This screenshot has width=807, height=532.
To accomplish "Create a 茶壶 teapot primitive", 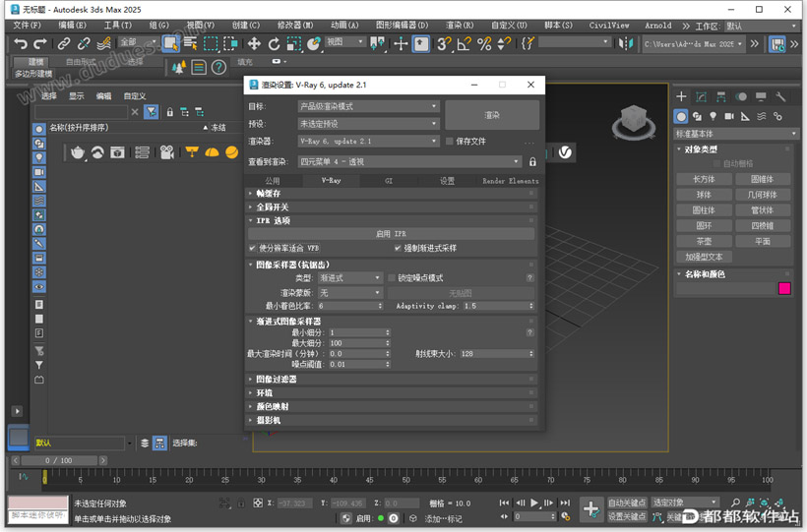I will pos(704,241).
